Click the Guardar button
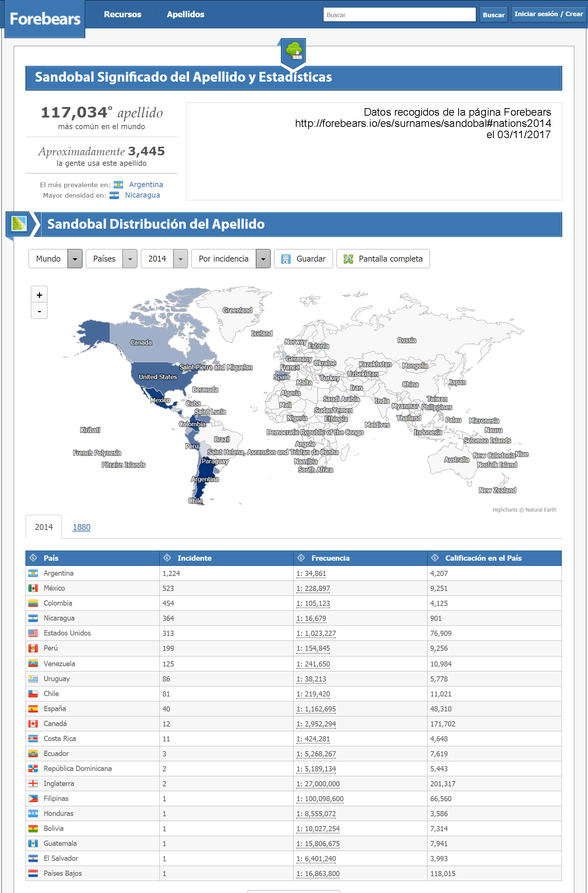Screen dimensions: 588x893 tap(303, 259)
